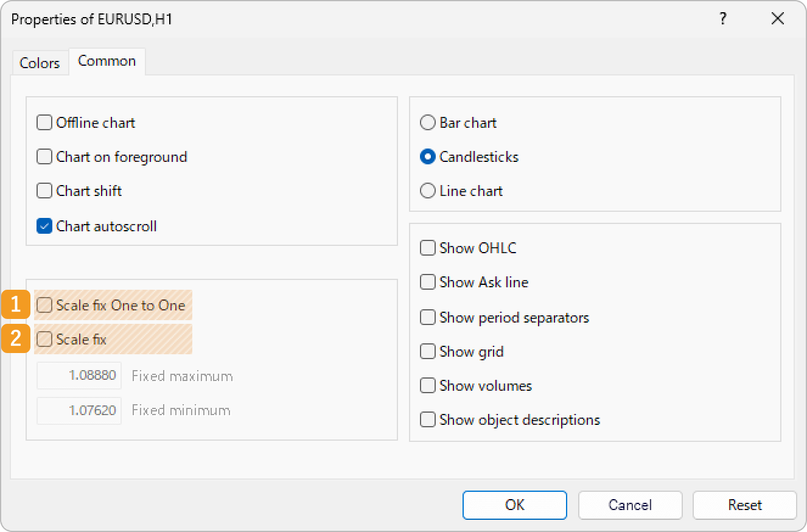Click the Fixed maximum value field
The image size is (807, 532).
click(79, 376)
